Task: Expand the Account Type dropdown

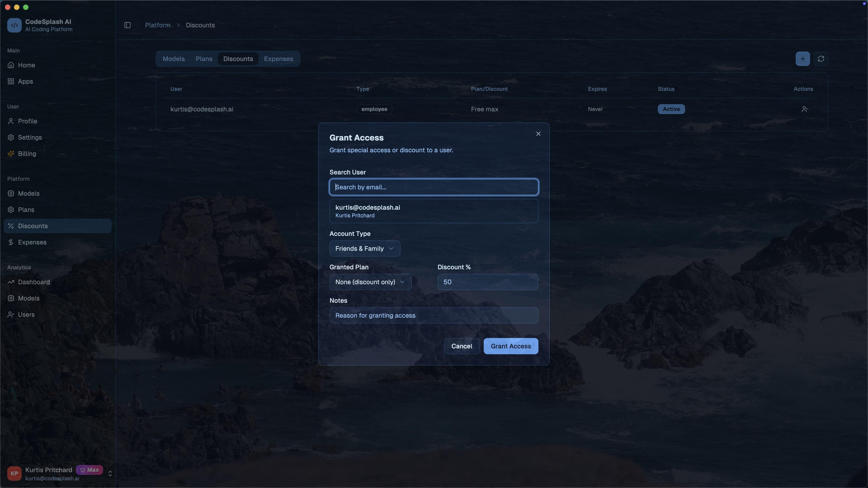Action: 365,249
